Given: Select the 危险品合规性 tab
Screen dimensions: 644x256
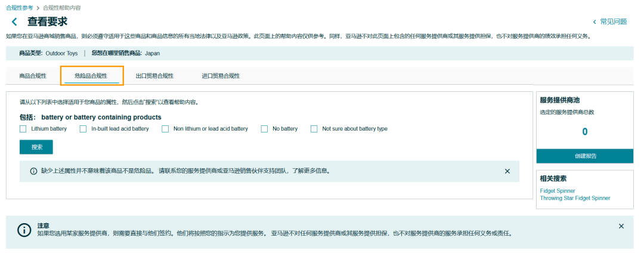Looking at the screenshot, I should pos(91,76).
